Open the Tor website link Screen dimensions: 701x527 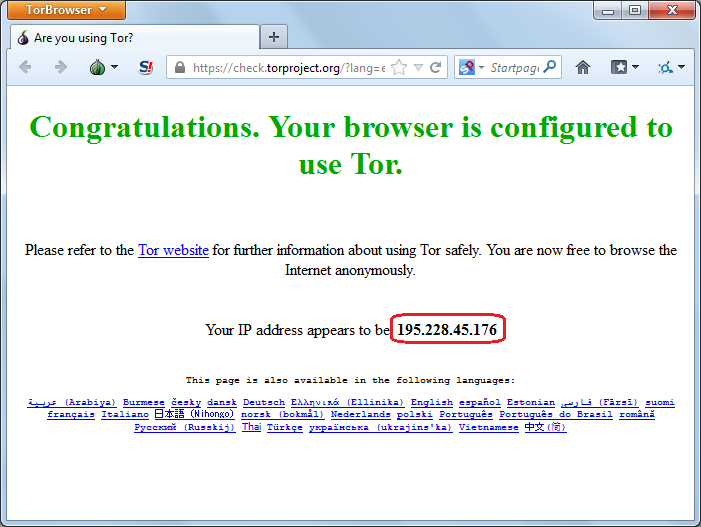[173, 250]
